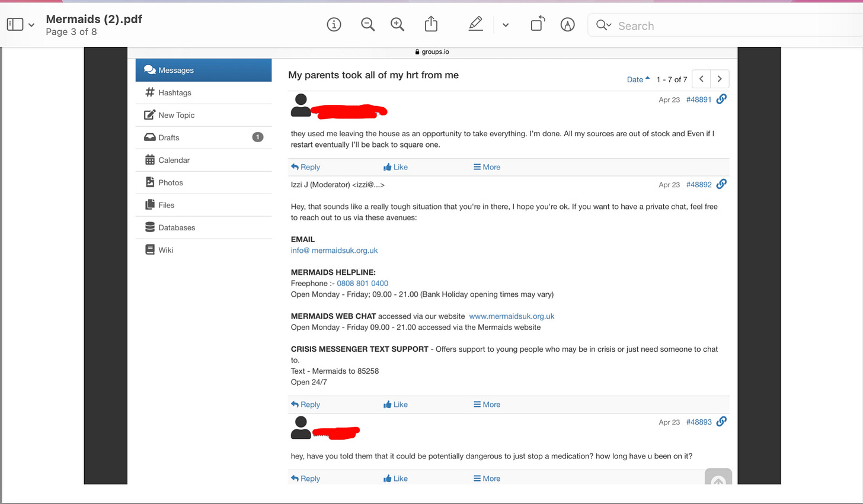This screenshot has width=863, height=504.
Task: Click the Hashtags hash icon
Action: 150,92
